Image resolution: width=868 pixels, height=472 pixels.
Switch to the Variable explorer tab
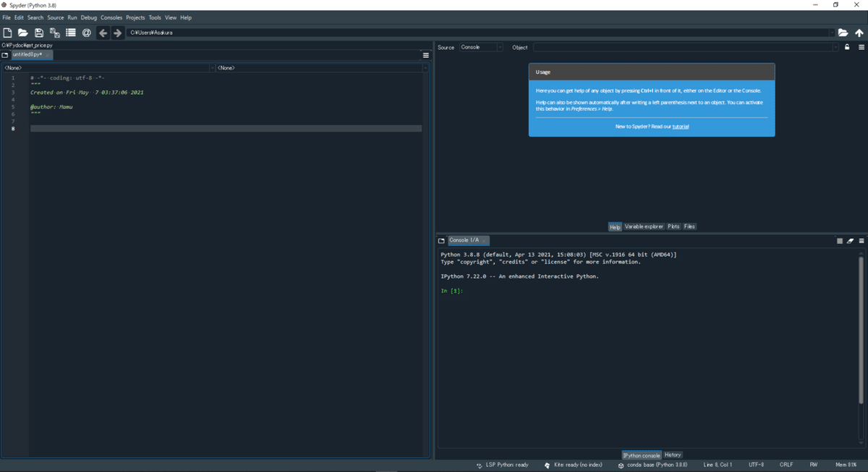click(x=644, y=227)
